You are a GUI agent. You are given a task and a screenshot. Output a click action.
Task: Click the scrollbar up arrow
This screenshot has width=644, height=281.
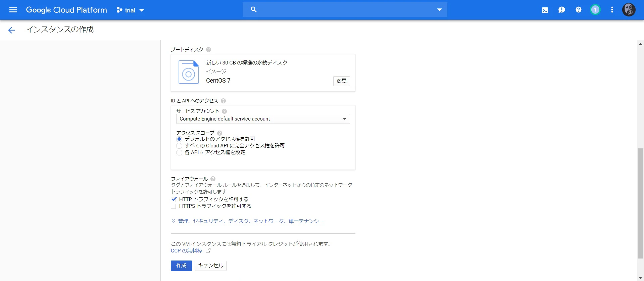coord(640,44)
